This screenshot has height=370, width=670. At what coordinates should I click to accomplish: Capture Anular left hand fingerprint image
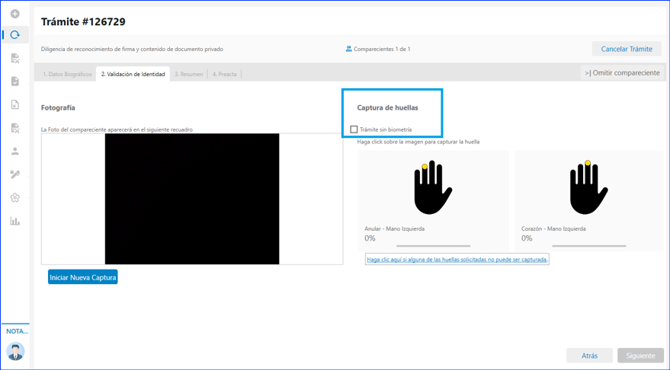[x=432, y=187]
